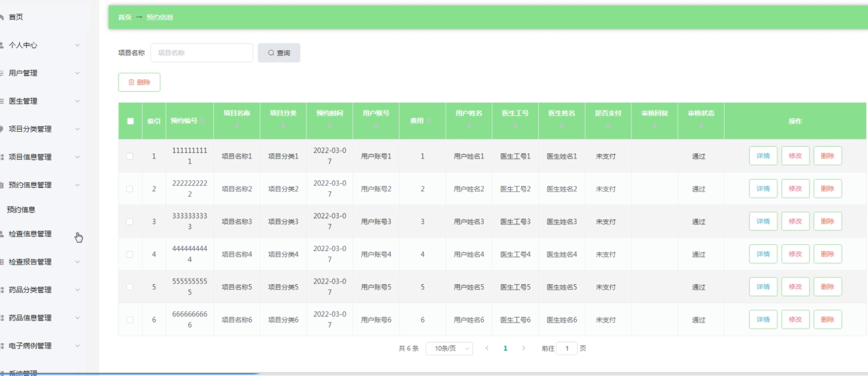The width and height of the screenshot is (868, 376).
Task: Click 删除 for 项目名称1 row
Action: [828, 156]
